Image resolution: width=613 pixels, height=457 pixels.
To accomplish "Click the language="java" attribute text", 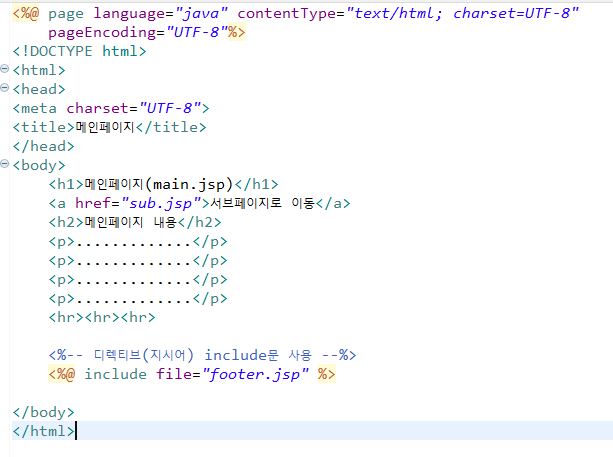I will [161, 14].
